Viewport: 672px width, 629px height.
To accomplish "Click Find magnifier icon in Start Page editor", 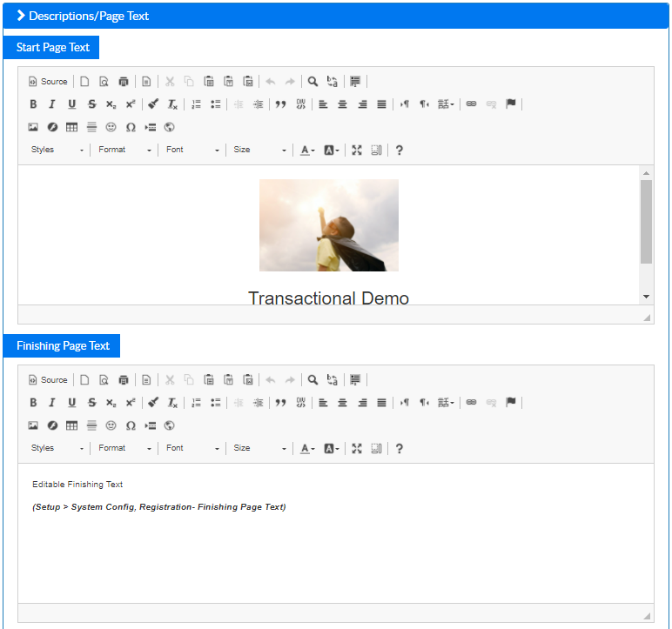I will tap(312, 82).
